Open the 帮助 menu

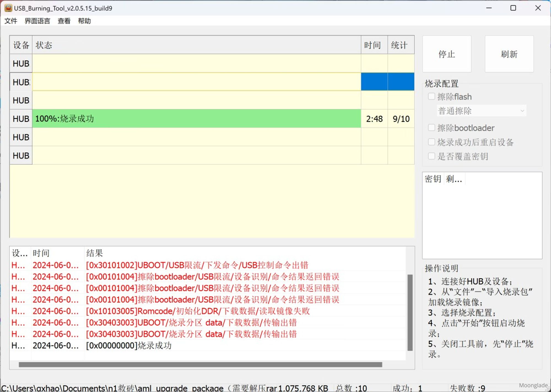[x=84, y=21]
